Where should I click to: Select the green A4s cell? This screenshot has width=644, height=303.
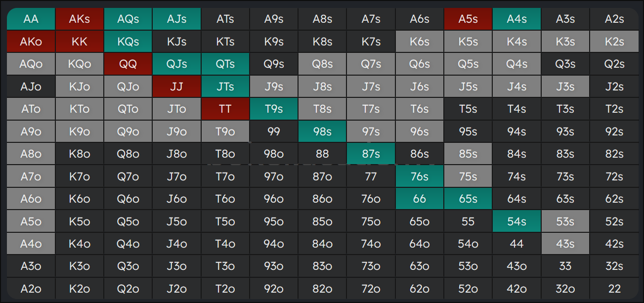point(516,19)
